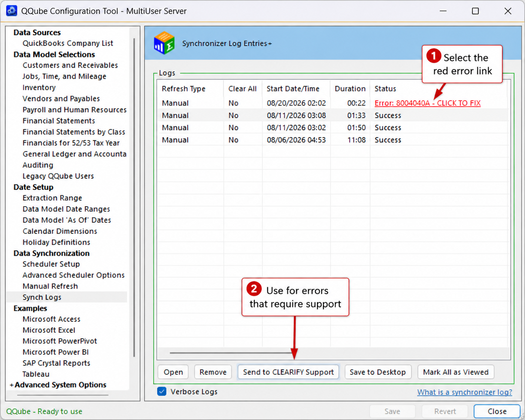Select the Inventory data model

(x=39, y=88)
